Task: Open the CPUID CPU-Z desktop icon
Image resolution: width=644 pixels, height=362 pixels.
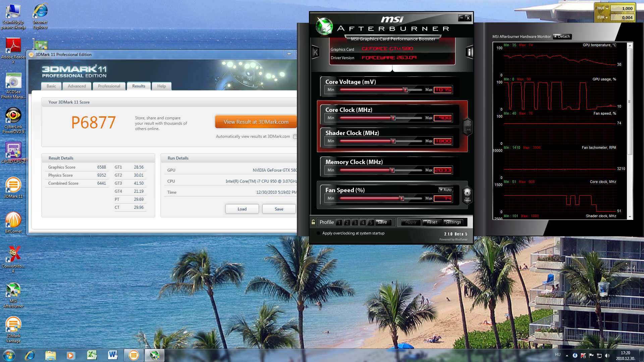Action: [x=13, y=153]
